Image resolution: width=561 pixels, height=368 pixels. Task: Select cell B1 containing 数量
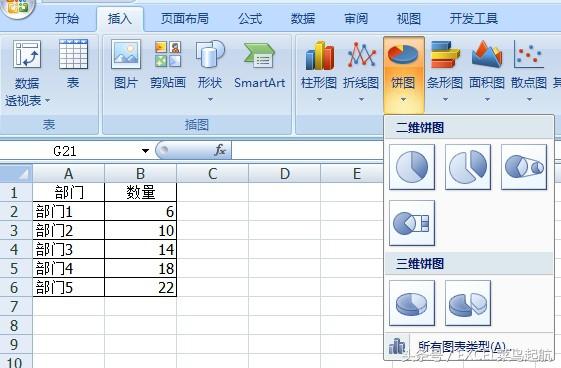(x=140, y=193)
